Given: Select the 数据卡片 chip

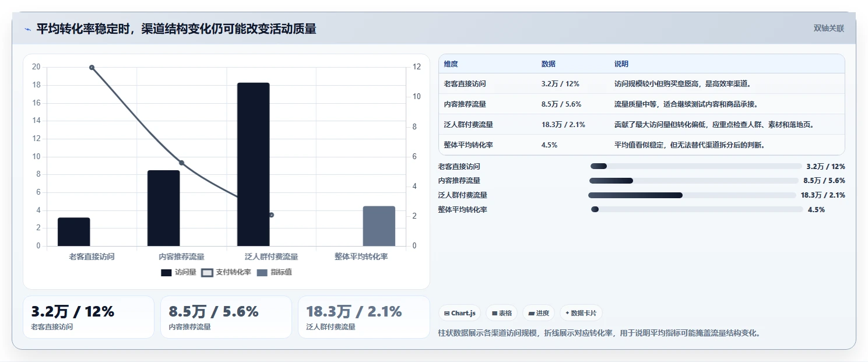Looking at the screenshot, I should (x=581, y=313).
